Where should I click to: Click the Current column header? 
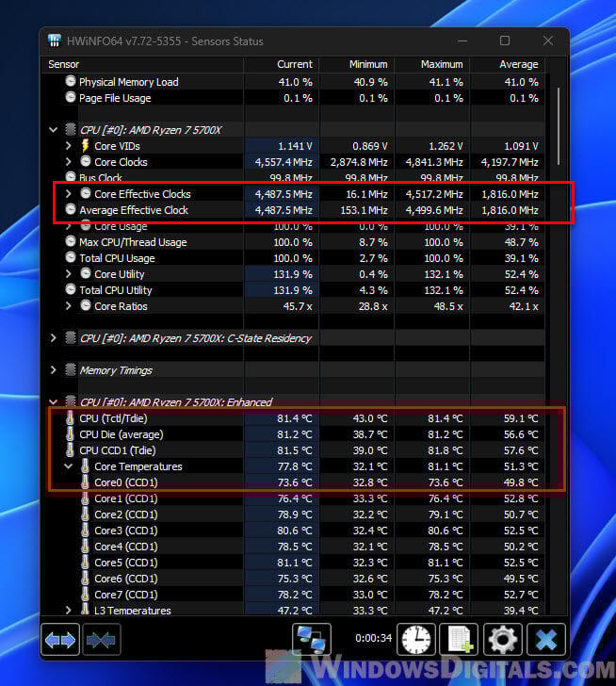(x=282, y=64)
